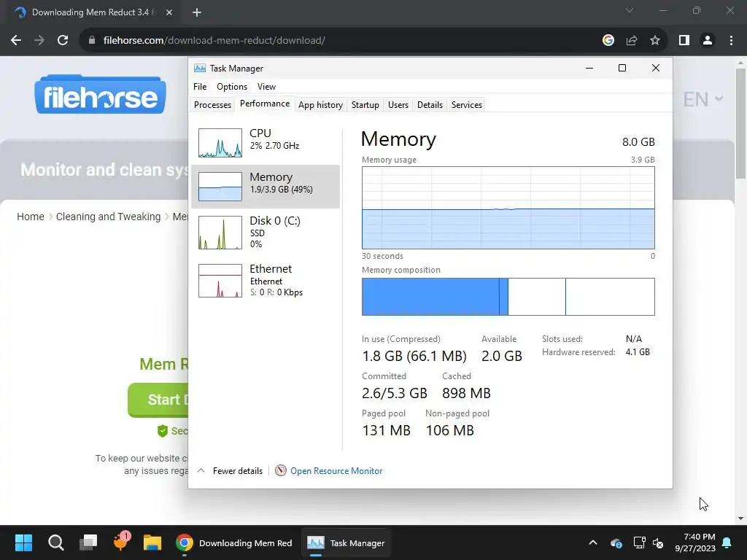Click the site lock icon in address bar
Viewport: 747px width, 560px height.
coord(92,41)
